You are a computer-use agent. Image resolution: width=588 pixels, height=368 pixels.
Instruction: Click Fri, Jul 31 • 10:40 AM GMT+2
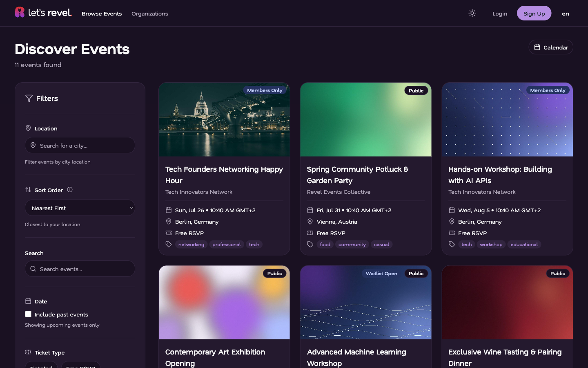coord(354,210)
